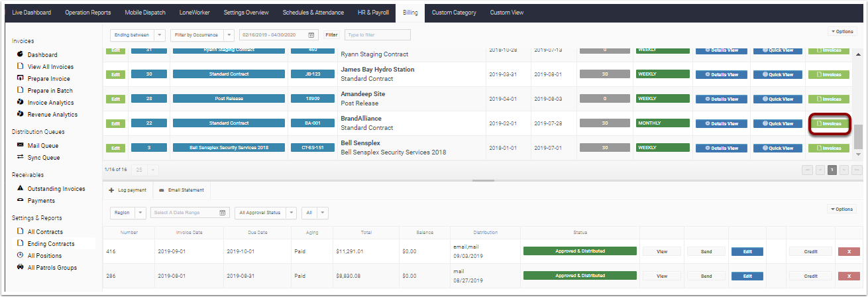Open the Live Dashboard tab
The image size is (868, 297).
[31, 13]
